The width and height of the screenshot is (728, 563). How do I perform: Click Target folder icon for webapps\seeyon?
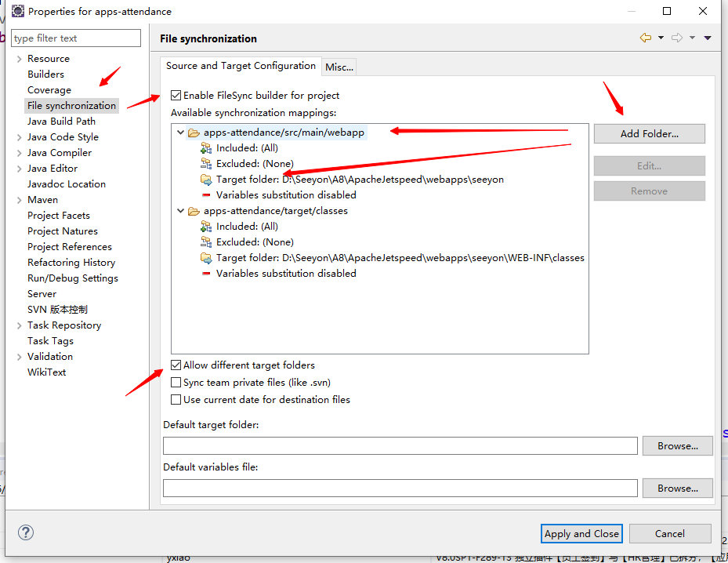pos(206,180)
